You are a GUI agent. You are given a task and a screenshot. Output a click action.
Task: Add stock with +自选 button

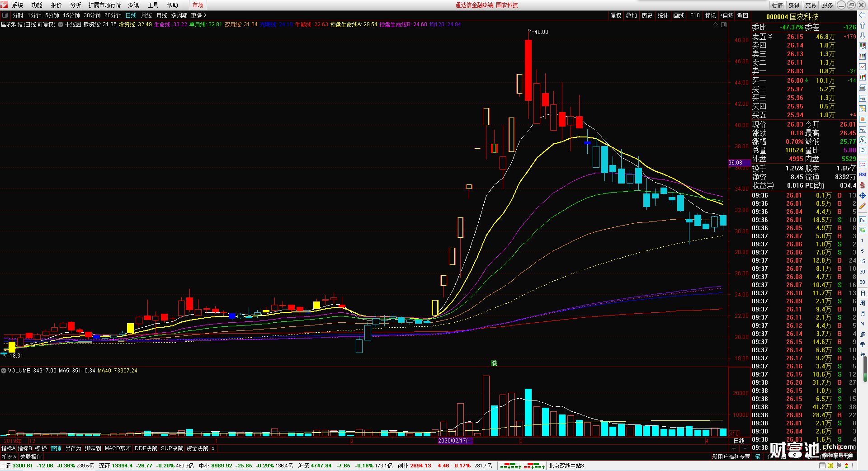click(x=726, y=15)
